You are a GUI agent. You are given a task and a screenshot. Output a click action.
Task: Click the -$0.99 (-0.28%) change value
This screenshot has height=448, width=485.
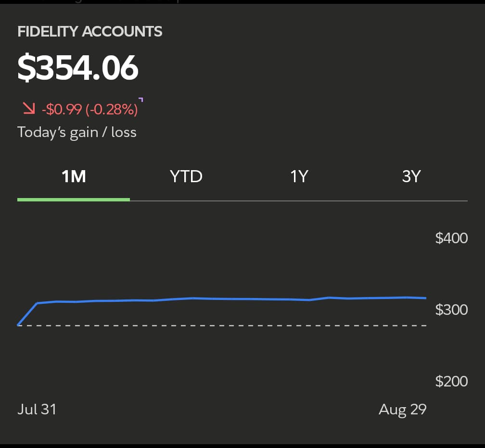point(90,110)
